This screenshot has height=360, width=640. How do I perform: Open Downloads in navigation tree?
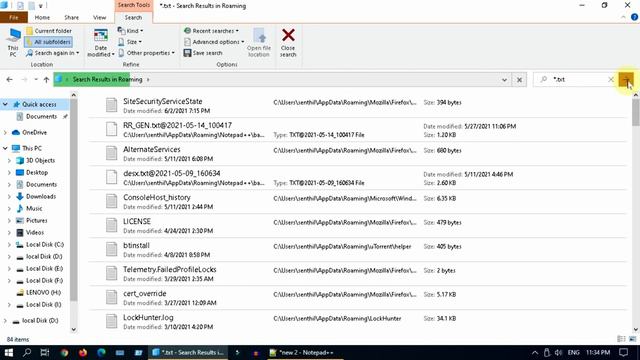tap(41, 197)
